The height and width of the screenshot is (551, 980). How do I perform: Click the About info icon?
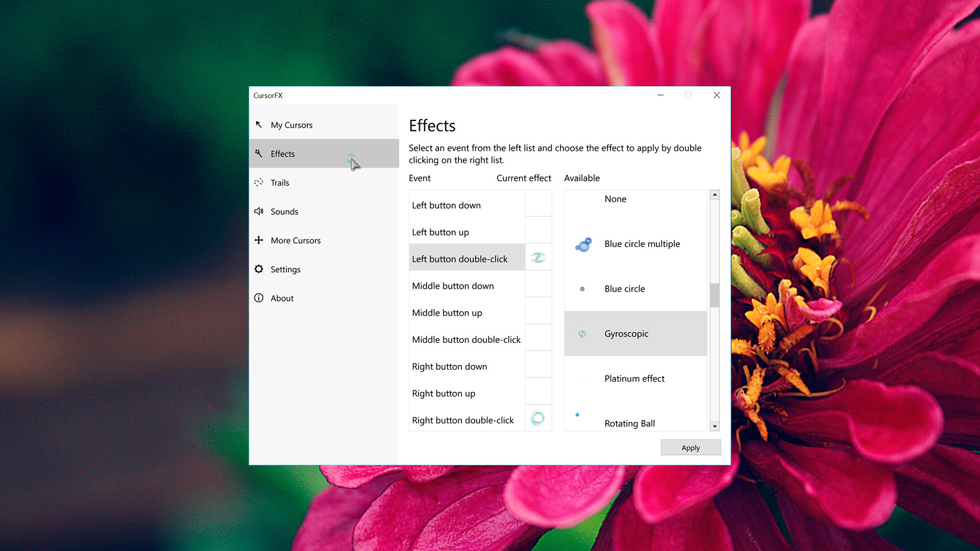coord(259,298)
